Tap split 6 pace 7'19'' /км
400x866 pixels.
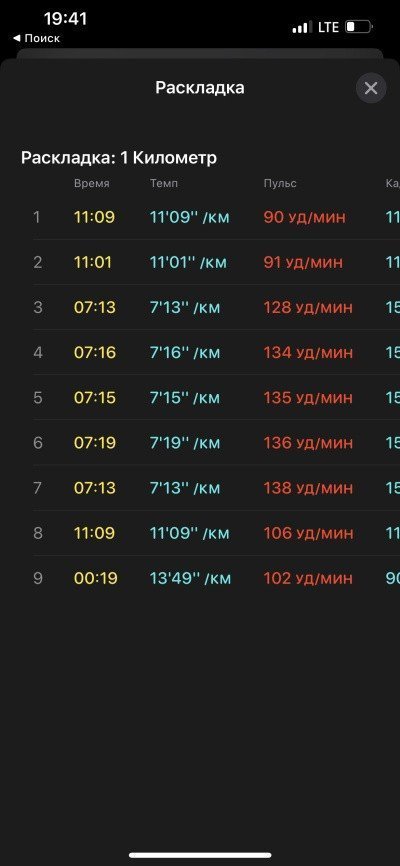pyautogui.click(x=185, y=443)
